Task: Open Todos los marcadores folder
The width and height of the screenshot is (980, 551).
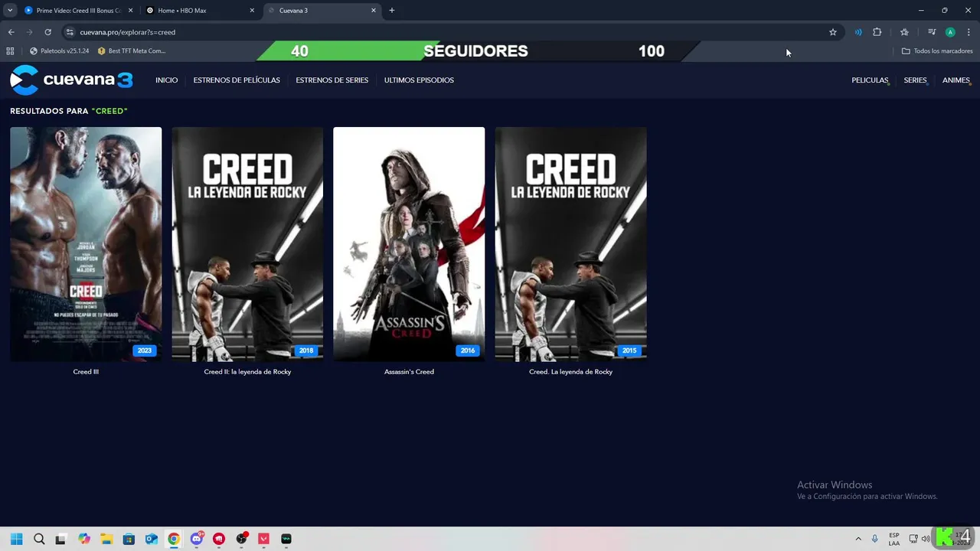Action: (x=937, y=51)
